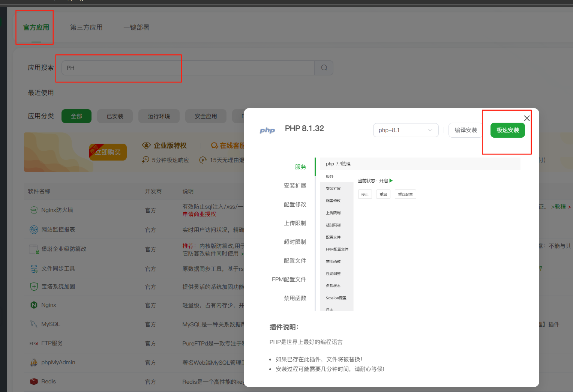Open the 申请商业授权 link
The image size is (573, 392).
(x=199, y=214)
